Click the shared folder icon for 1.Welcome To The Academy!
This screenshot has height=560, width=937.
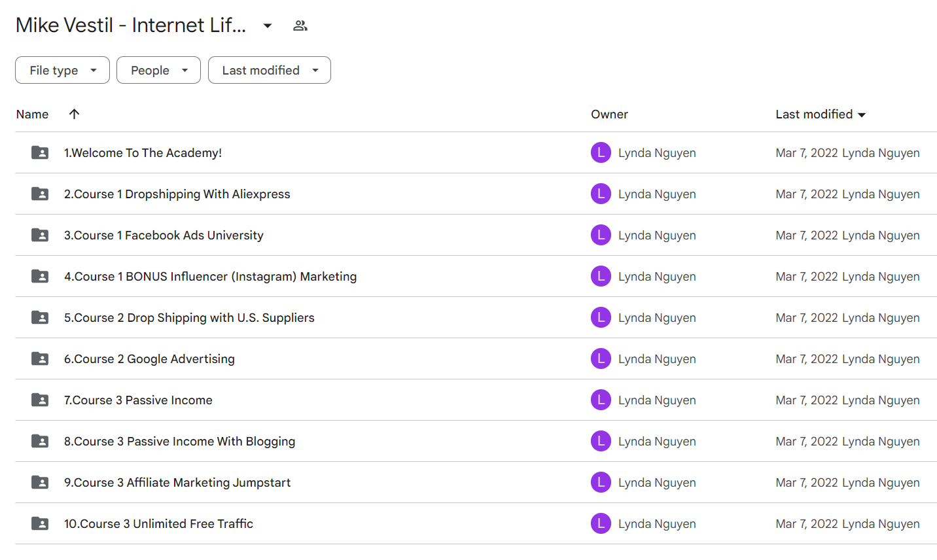pyautogui.click(x=40, y=152)
